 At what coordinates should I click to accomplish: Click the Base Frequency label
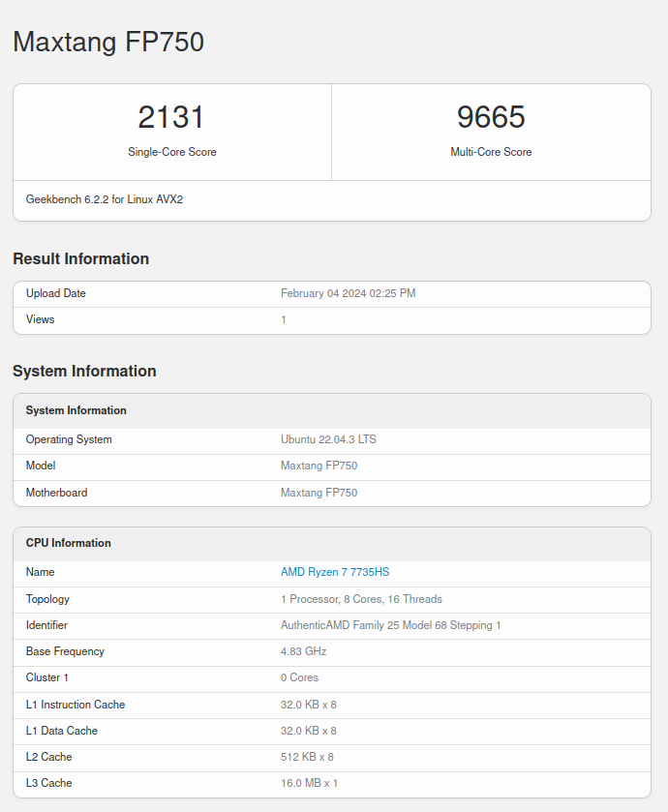(x=65, y=651)
